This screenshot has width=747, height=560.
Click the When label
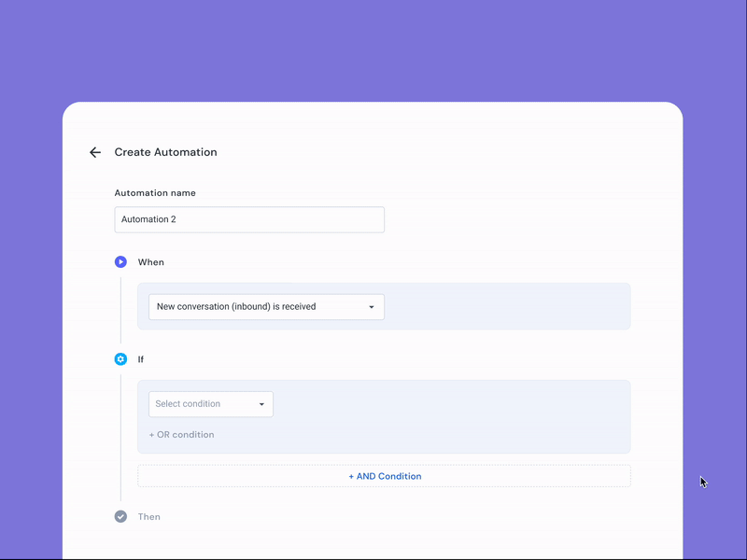pos(151,262)
